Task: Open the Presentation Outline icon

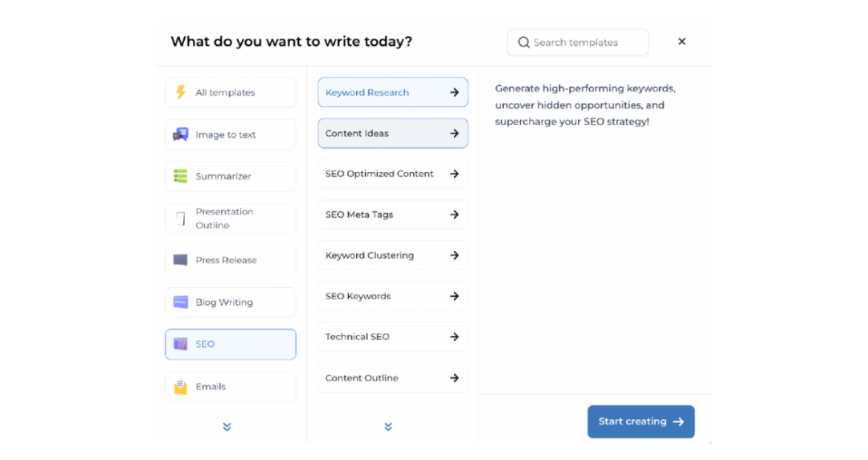Action: pyautogui.click(x=181, y=218)
